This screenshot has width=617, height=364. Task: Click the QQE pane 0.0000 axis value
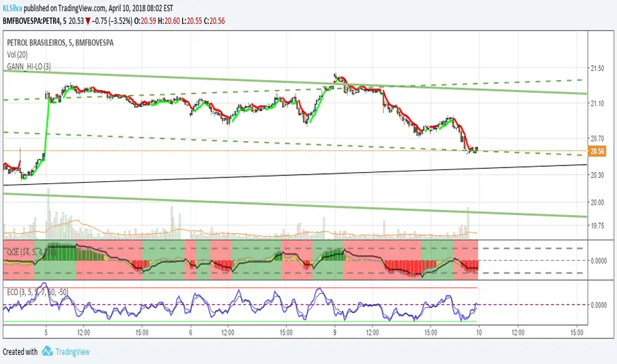coord(598,261)
